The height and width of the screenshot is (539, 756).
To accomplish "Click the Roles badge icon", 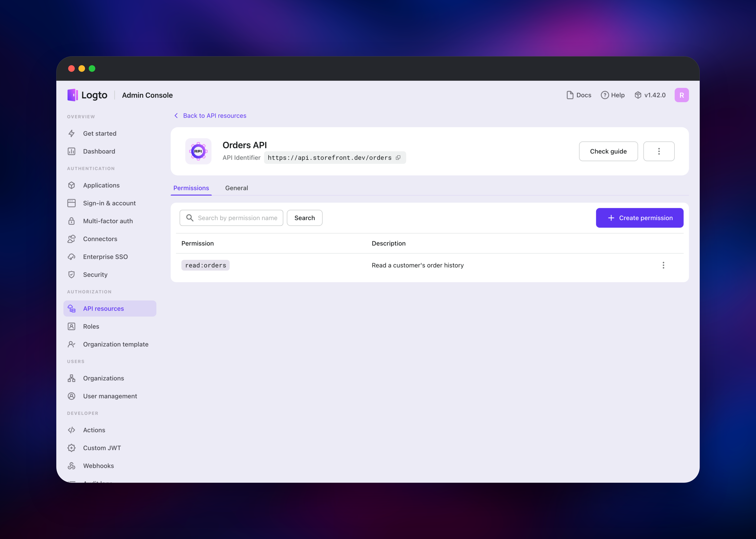I will (71, 327).
